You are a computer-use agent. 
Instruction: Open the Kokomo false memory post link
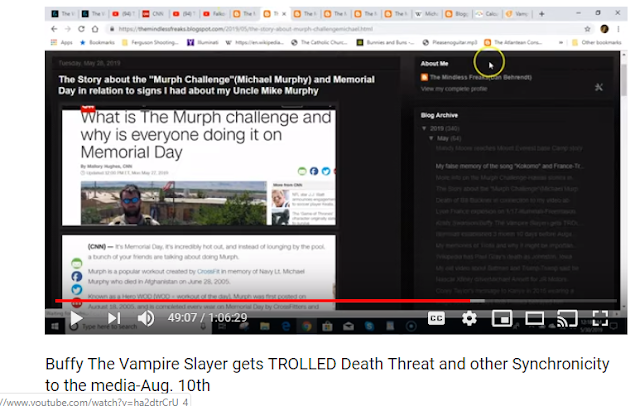tap(509, 166)
